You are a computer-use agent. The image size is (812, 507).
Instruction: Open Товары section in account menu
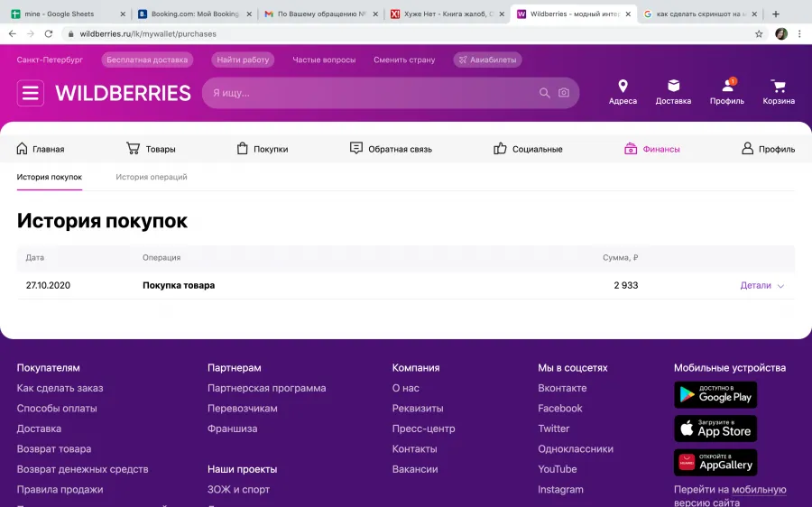[x=151, y=149]
